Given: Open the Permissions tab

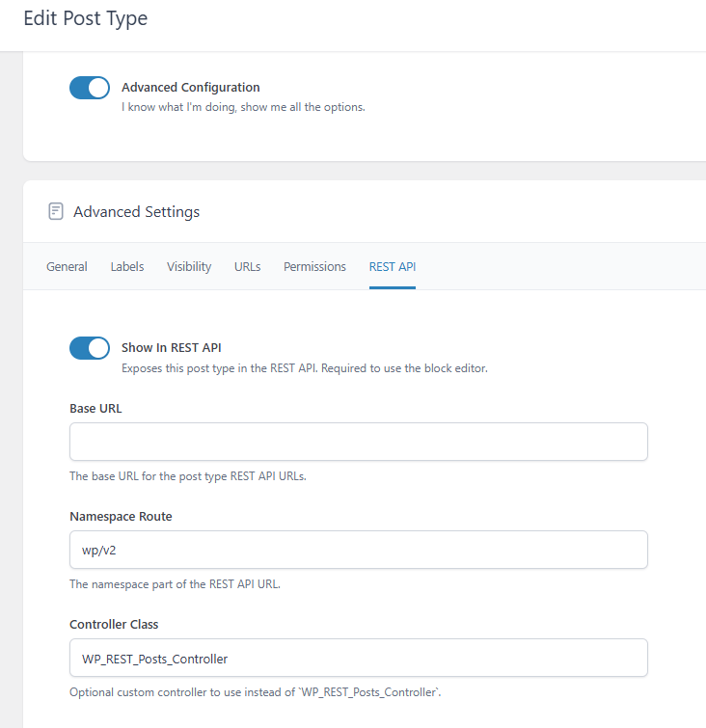Looking at the screenshot, I should (x=315, y=266).
